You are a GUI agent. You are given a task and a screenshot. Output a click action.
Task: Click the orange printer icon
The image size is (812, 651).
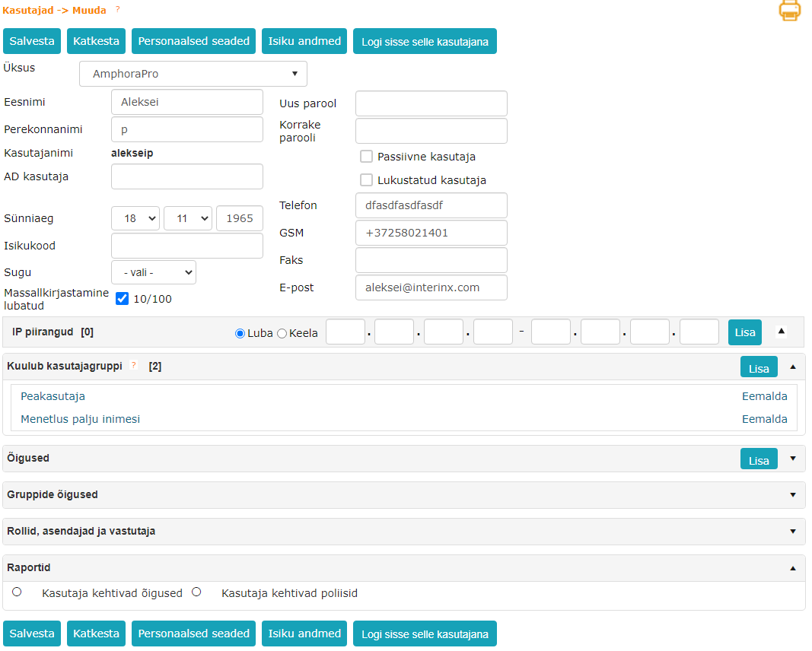(789, 11)
